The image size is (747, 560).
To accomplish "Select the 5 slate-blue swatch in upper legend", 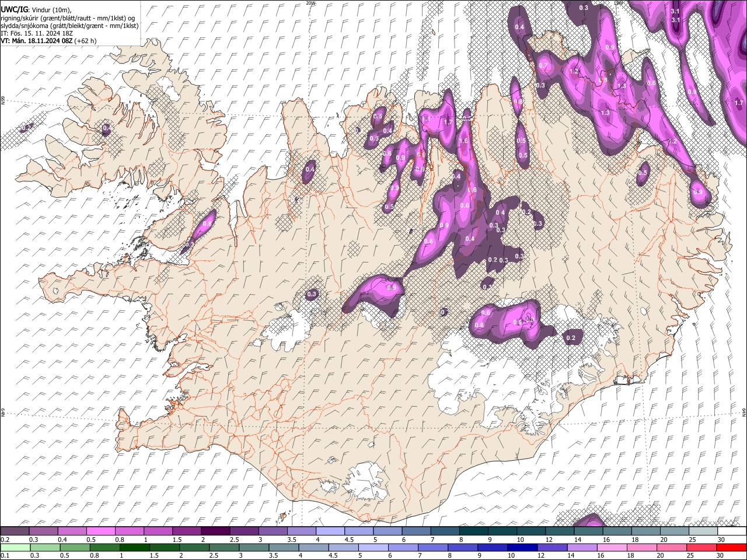I will pos(388,531).
